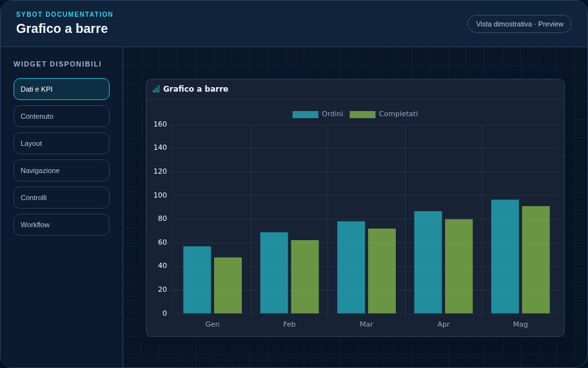
Task: Toggle the Completati legend color box
Action: (x=362, y=114)
